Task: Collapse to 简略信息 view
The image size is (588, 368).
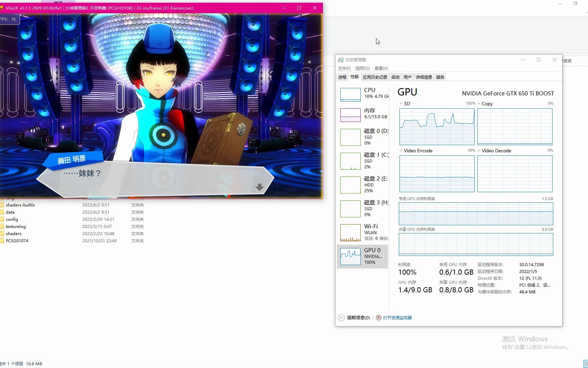Action: [x=354, y=318]
